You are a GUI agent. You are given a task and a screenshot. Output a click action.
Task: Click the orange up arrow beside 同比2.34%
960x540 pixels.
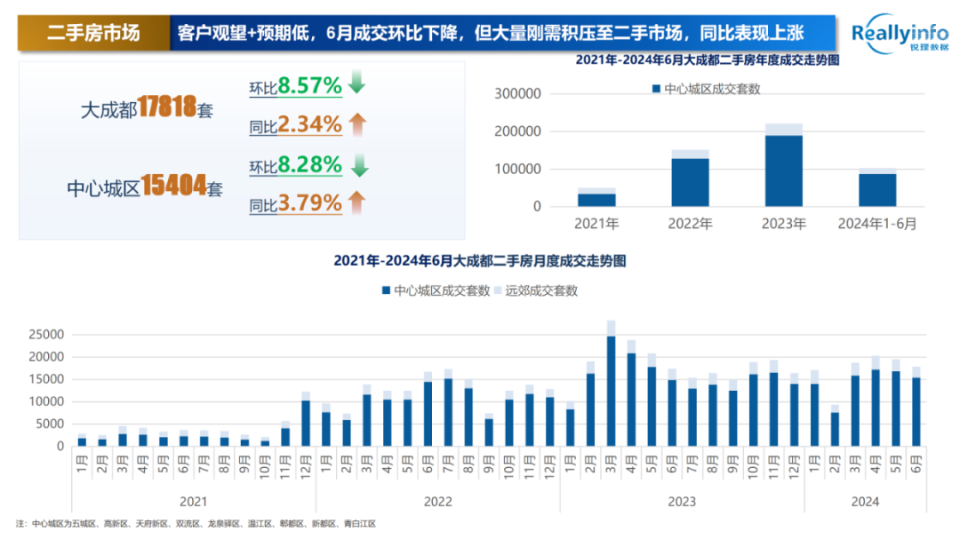click(x=358, y=124)
